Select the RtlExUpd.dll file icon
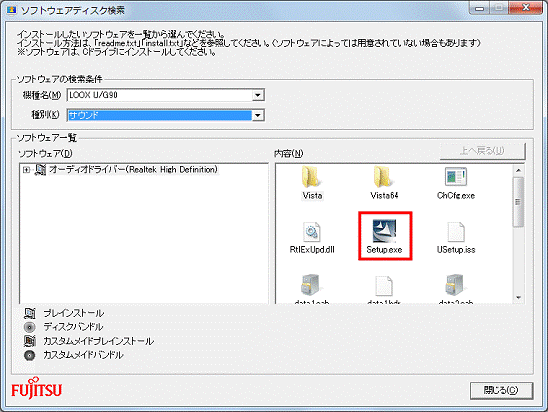The image size is (548, 412). [x=311, y=232]
